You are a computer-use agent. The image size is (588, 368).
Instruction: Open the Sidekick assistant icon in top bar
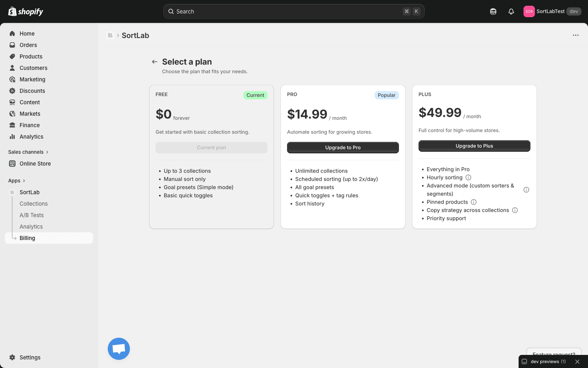point(493,11)
